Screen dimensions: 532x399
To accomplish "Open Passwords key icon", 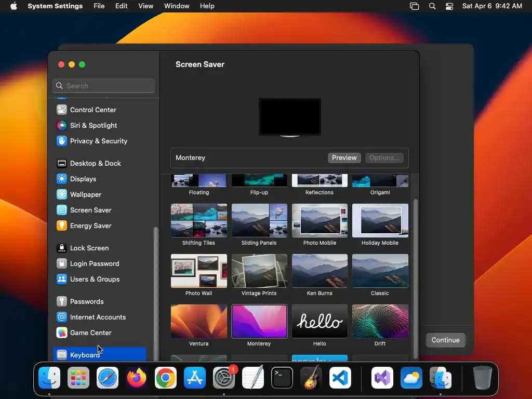I will click(x=62, y=302).
